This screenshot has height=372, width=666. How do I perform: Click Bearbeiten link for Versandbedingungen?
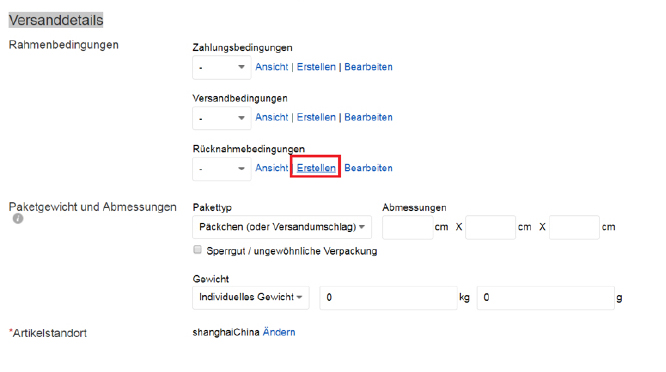pyautogui.click(x=368, y=117)
